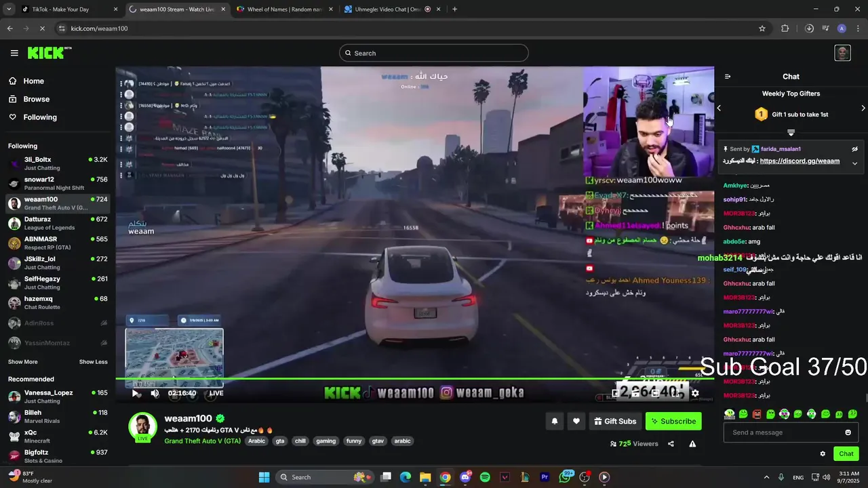This screenshot has width=868, height=488.
Task: Open the gtav tag
Action: (x=378, y=441)
